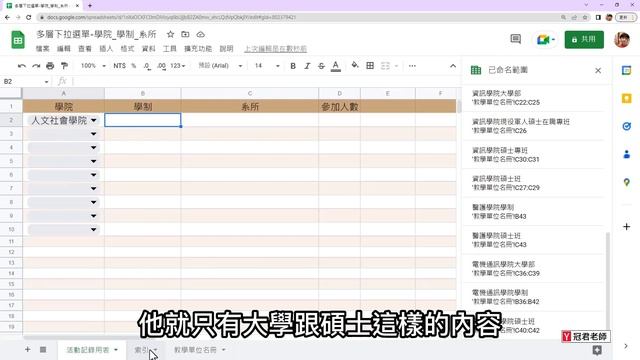640x360 pixels.
Task: Select named range 資訊學院碩士專班
Action: pyautogui.click(x=533, y=155)
